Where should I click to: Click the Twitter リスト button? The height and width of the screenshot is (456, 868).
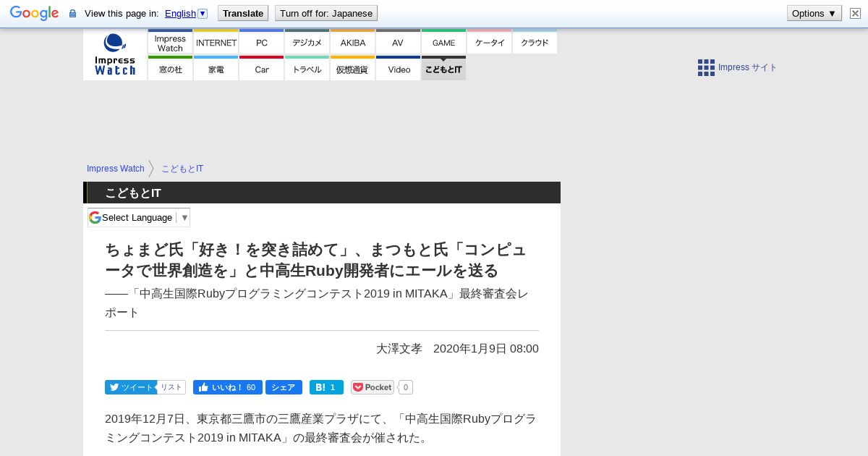[x=171, y=387]
